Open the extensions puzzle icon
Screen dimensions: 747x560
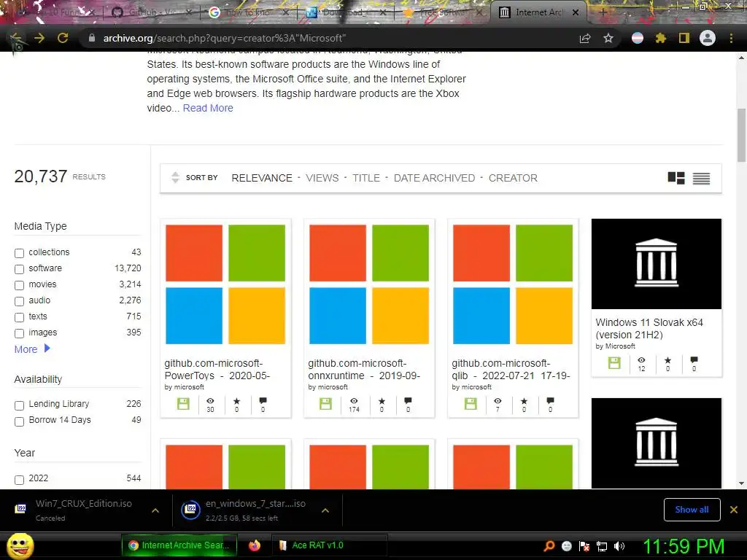tap(661, 38)
